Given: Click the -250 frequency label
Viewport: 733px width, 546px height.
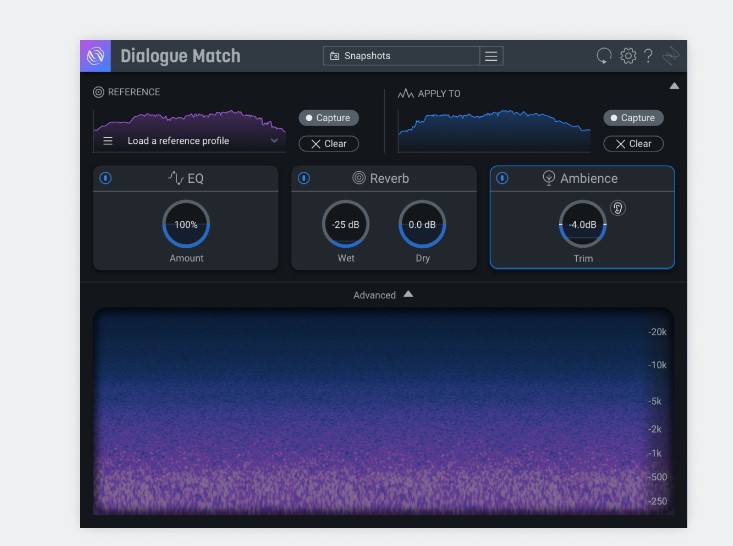Looking at the screenshot, I should [657, 501].
